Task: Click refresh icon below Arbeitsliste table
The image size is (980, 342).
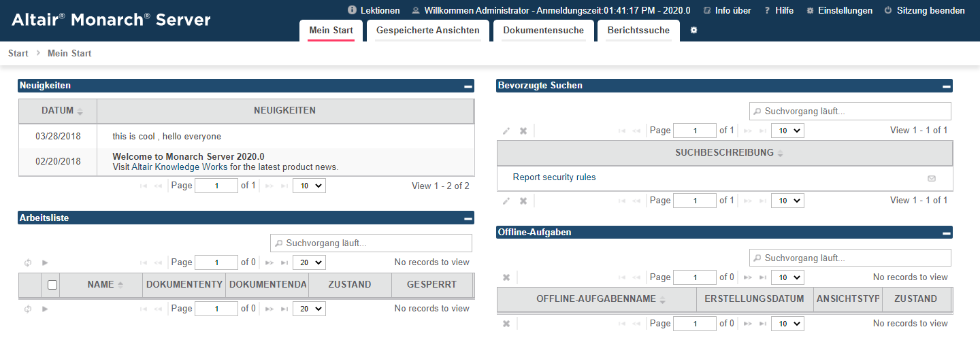Action: 28,309
